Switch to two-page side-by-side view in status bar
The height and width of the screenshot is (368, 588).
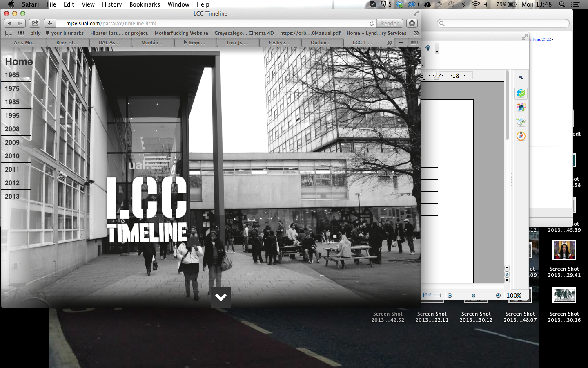click(x=427, y=295)
